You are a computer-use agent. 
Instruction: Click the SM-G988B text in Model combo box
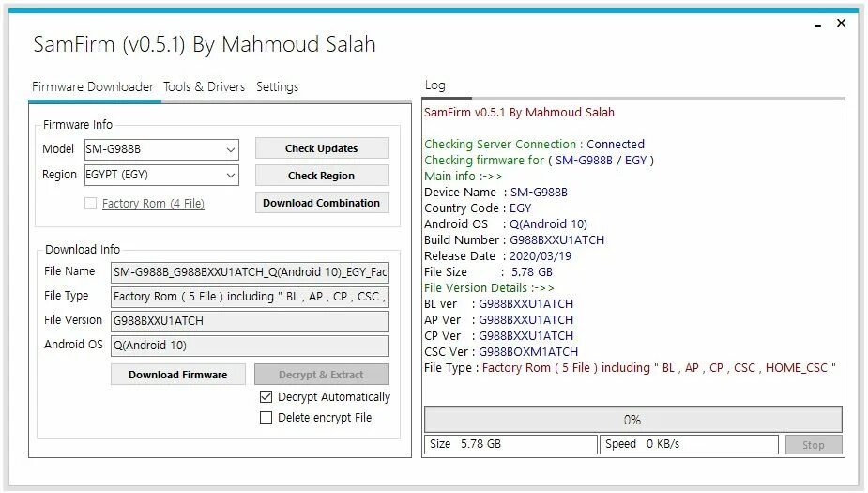pyautogui.click(x=113, y=149)
